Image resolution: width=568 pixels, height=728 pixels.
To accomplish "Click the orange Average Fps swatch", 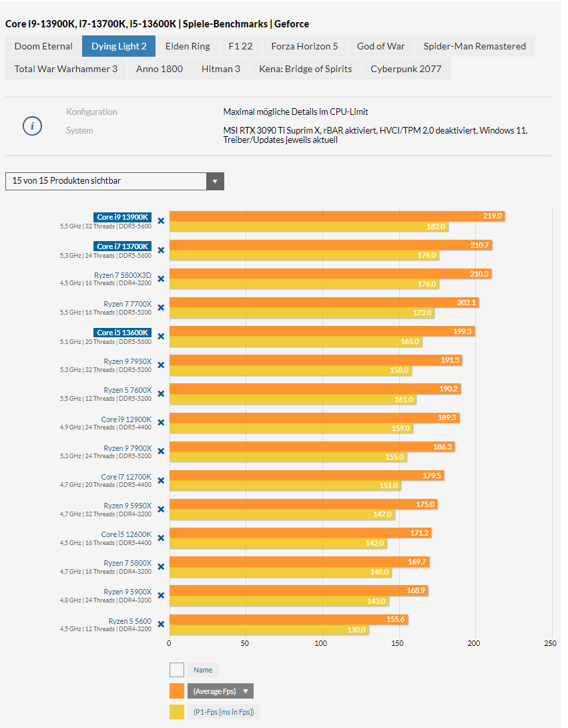I will click(x=177, y=691).
